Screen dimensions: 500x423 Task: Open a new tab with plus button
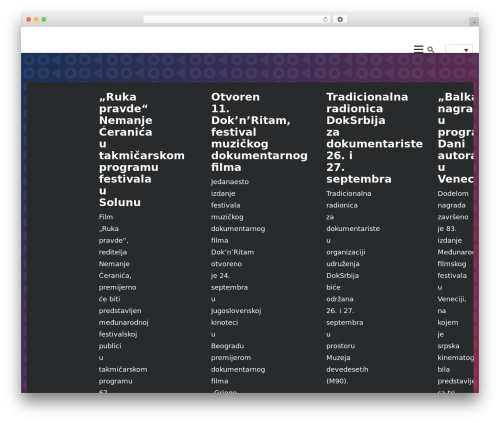point(474,22)
